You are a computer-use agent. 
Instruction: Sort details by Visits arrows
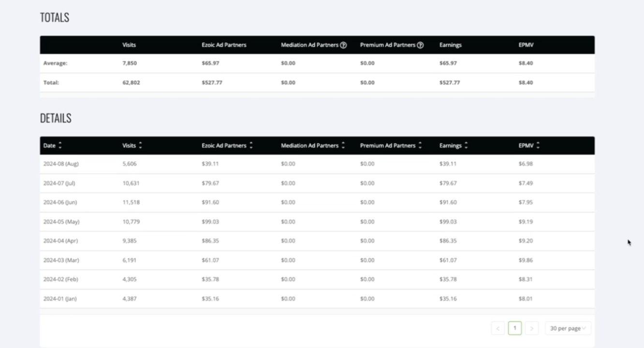140,145
